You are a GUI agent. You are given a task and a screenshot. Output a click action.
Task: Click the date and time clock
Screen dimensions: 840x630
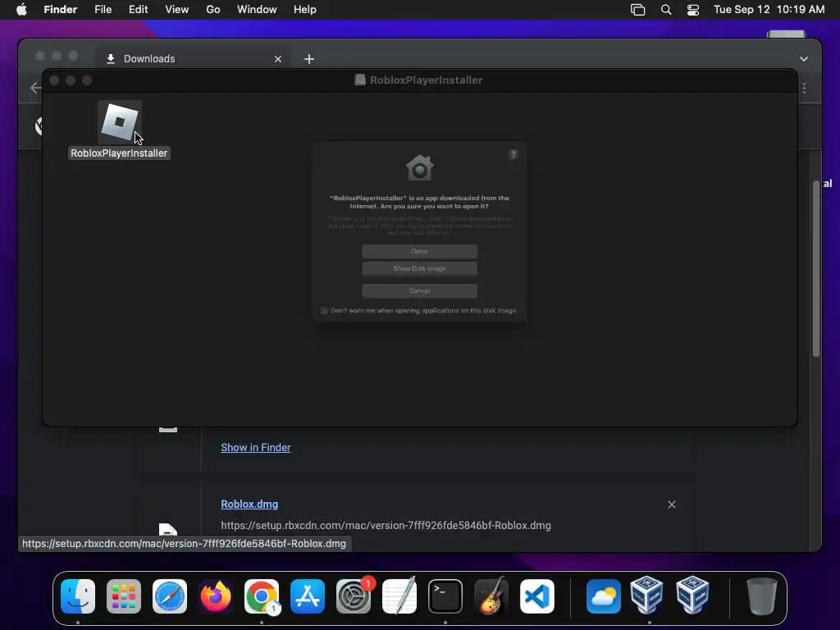click(769, 10)
